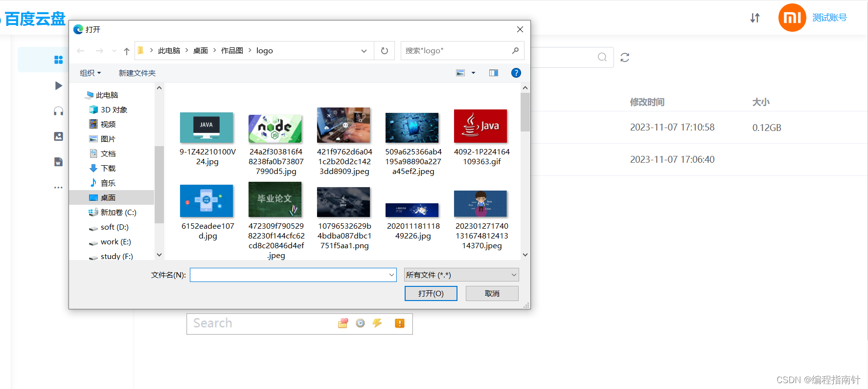Select 文档 in the navigation tree
This screenshot has width=868, height=389.
(x=102, y=153)
